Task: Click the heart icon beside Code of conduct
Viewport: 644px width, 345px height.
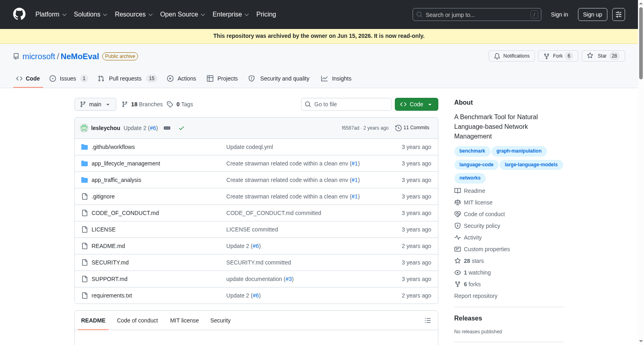Action: click(x=458, y=214)
